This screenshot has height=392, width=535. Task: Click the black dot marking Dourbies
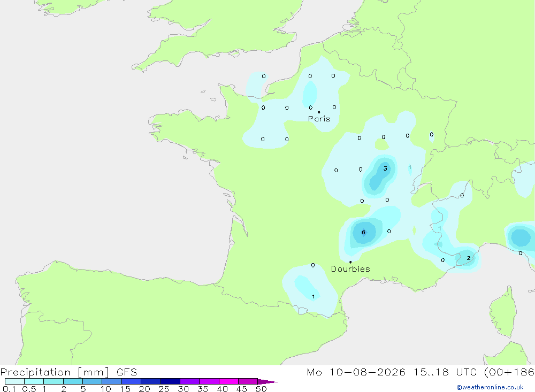pos(350,262)
